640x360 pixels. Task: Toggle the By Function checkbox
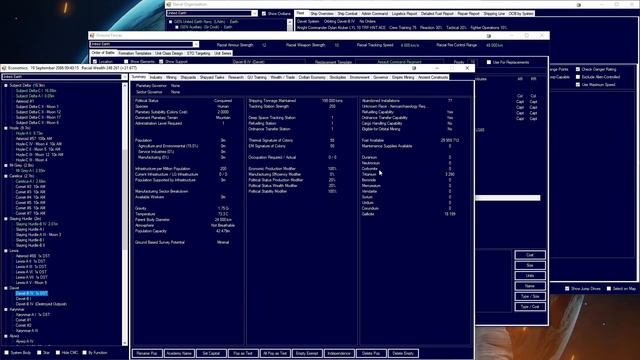point(84,353)
